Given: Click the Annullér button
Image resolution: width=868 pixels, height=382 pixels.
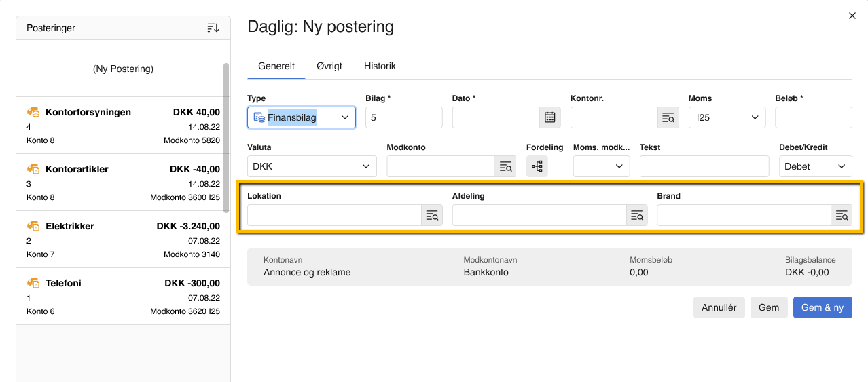Looking at the screenshot, I should coord(719,307).
